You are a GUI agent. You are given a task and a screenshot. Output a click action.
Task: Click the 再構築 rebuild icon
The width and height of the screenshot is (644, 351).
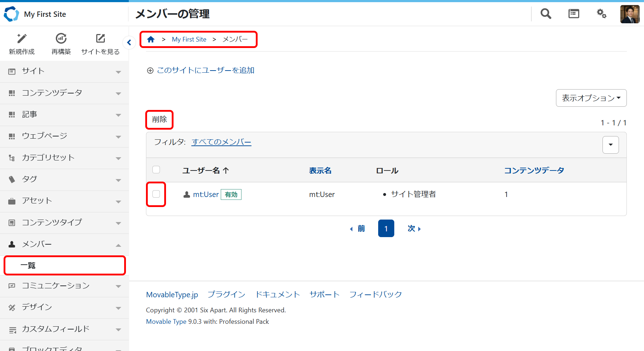[x=61, y=38]
